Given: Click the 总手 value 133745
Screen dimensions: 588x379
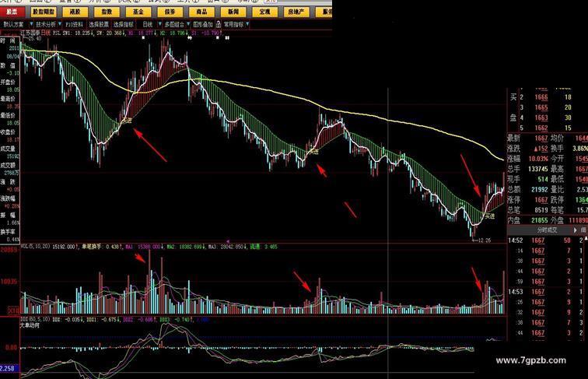Looking at the screenshot, I should click(x=537, y=169).
